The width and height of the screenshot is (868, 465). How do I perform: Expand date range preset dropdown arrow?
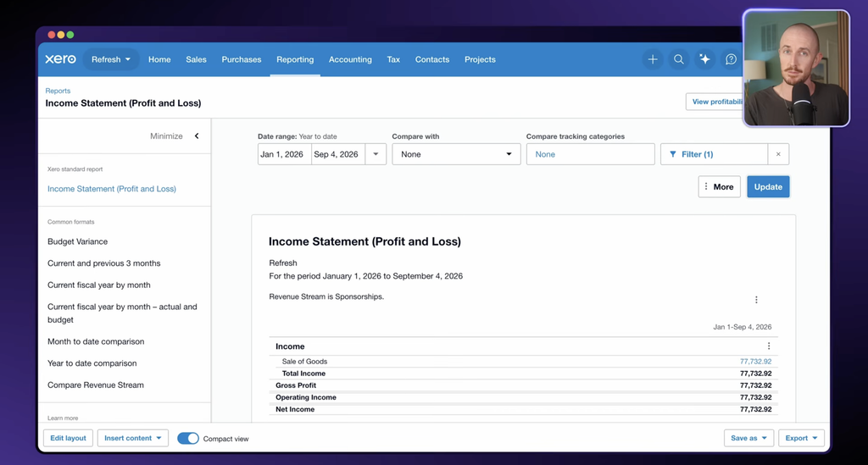[376, 154]
